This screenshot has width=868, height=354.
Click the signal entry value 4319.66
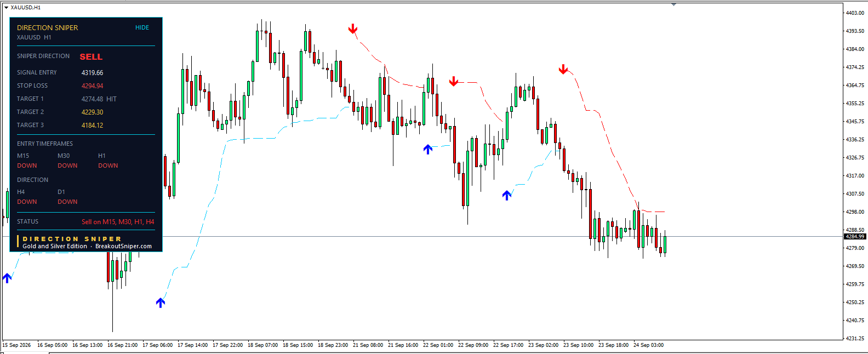coord(92,73)
